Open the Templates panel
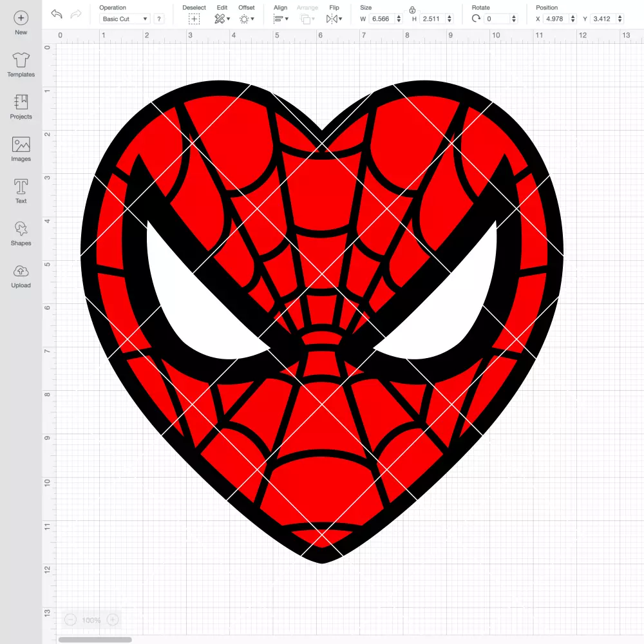 click(x=21, y=65)
